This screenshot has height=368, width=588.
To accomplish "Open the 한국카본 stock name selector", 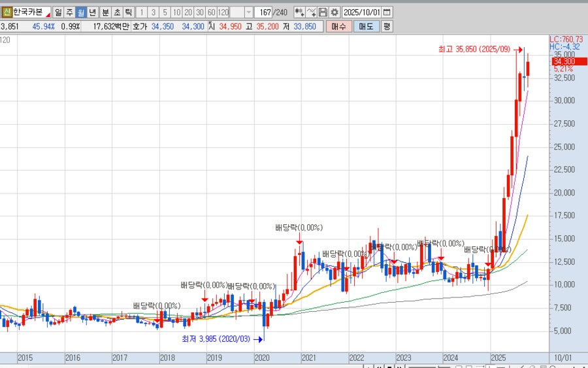I will [27, 12].
